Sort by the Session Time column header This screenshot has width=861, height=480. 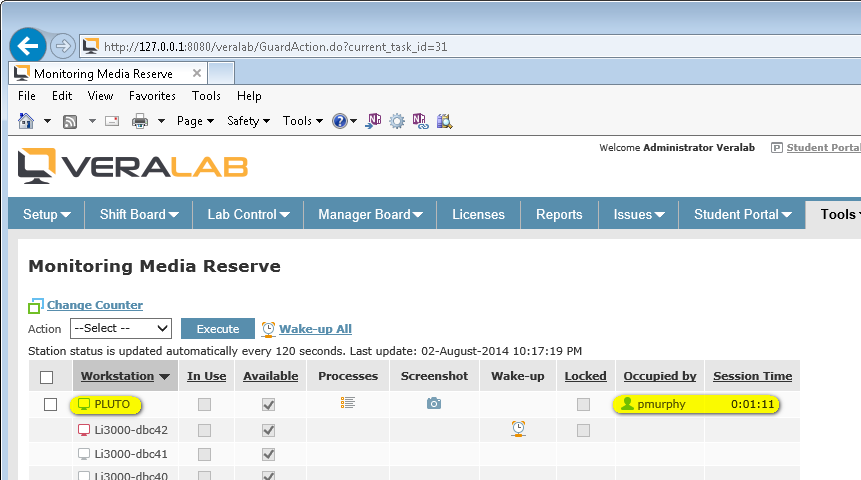pyautogui.click(x=752, y=376)
